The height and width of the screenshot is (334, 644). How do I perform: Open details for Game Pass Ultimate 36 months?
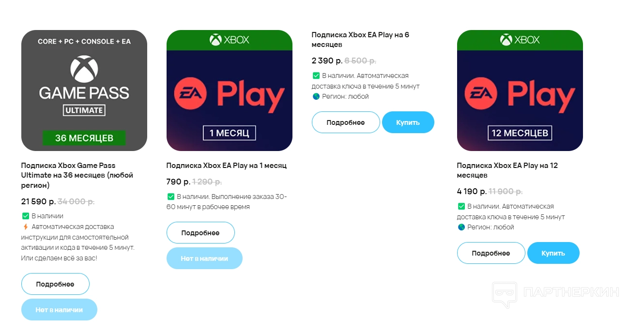(55, 284)
